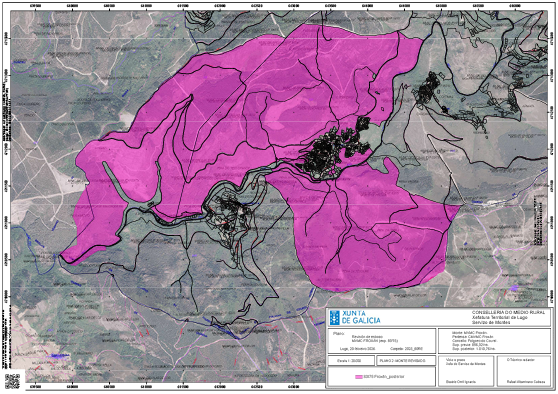Click the "Xefatura Territorial de Lugo" line

[500, 317]
